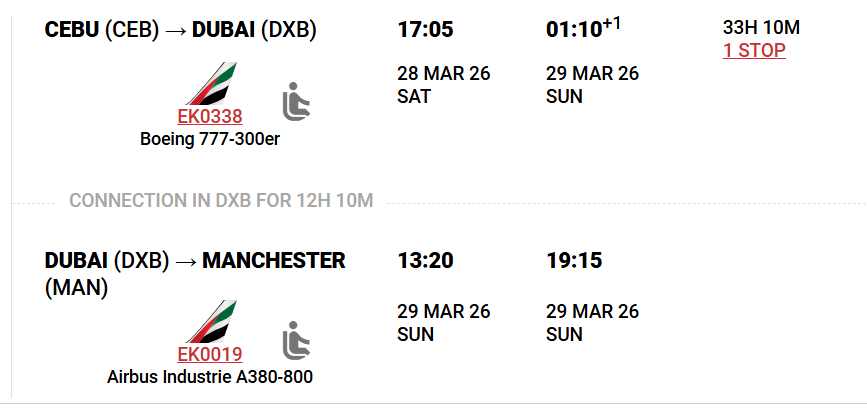Click the 01:10 +1 arrival time

coord(583,29)
